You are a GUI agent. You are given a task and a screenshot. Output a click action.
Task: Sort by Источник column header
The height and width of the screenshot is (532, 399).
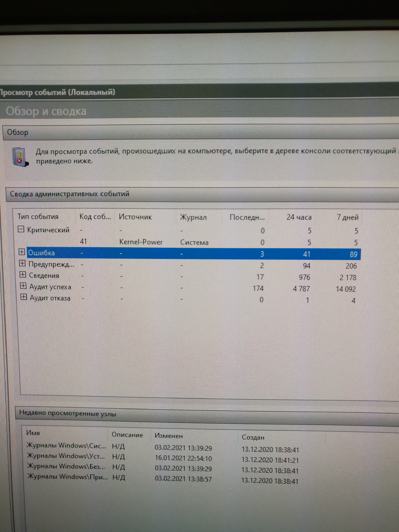tap(135, 217)
